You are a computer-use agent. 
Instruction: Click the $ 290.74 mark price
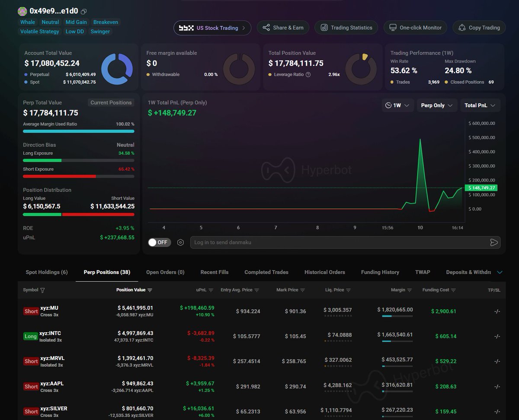click(295, 387)
